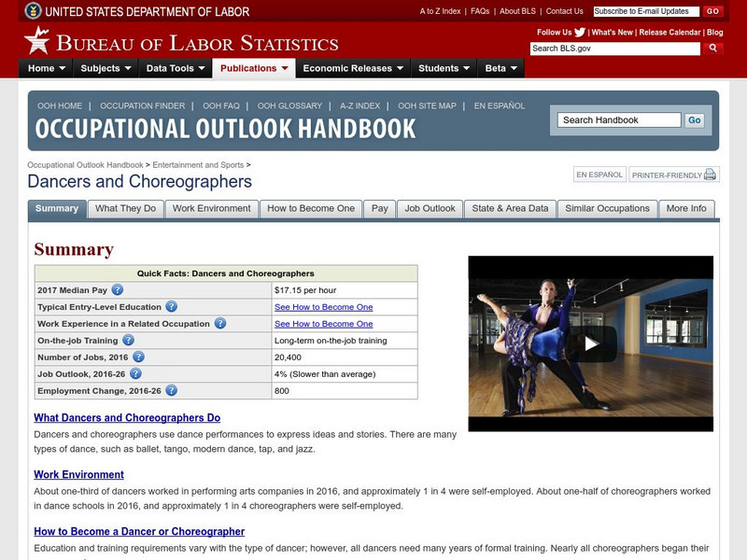
Task: Click the About BLS link
Action: pos(518,11)
